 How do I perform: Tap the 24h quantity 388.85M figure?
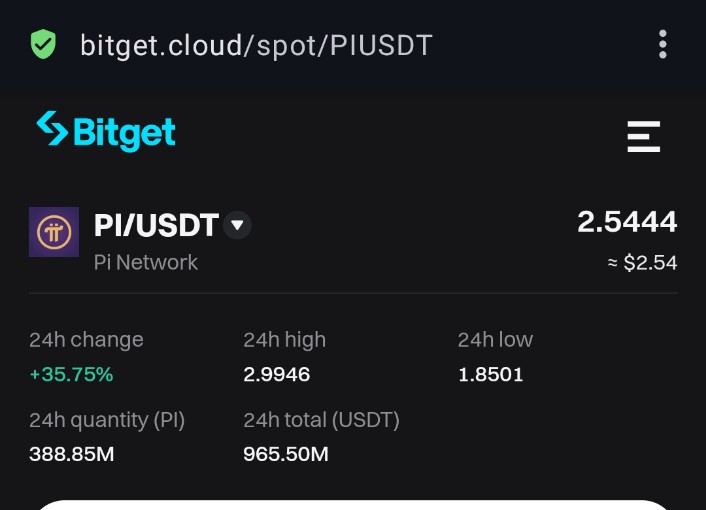(x=72, y=455)
